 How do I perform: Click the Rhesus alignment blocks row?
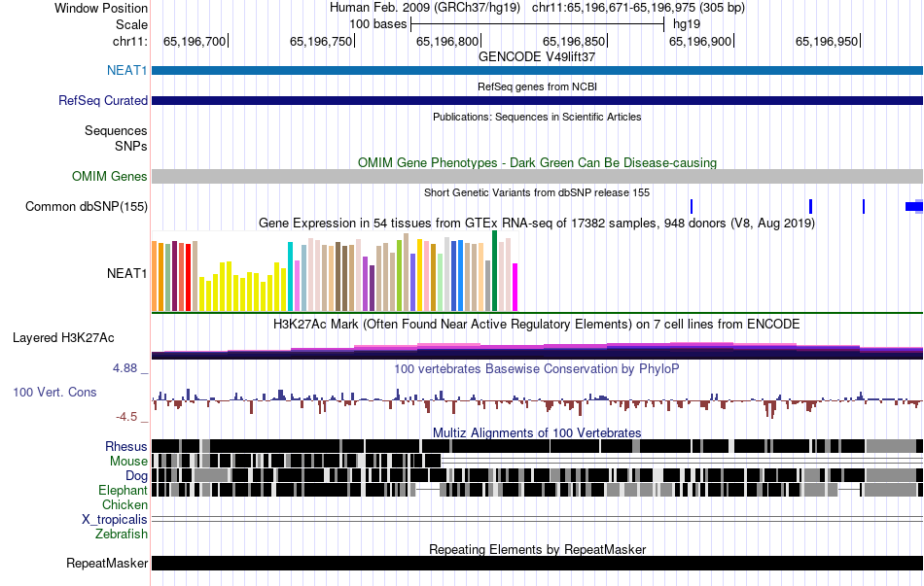[538, 446]
